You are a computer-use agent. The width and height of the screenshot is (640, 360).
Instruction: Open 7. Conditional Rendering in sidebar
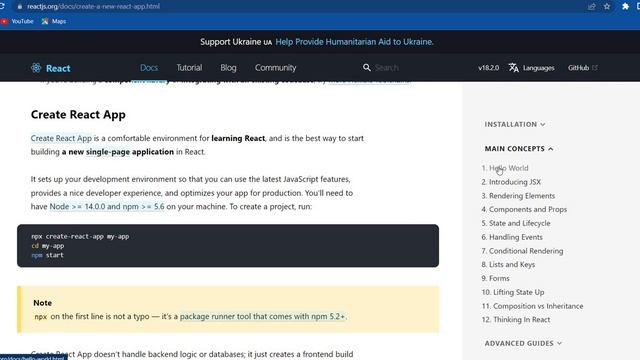click(522, 251)
